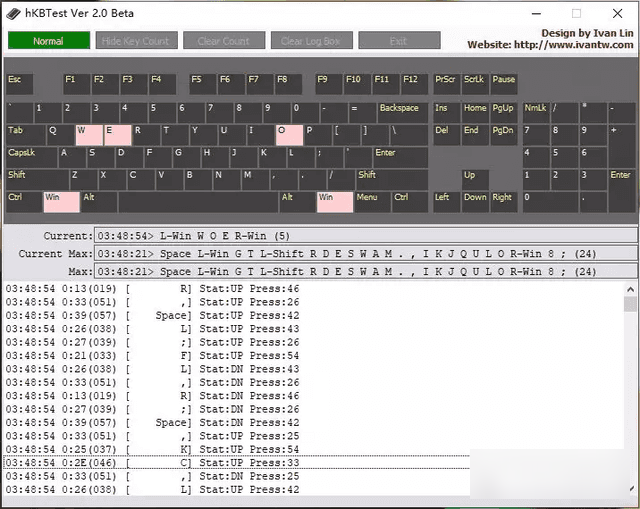Click the Current Max text field
This screenshot has height=509, width=640.
[366, 253]
